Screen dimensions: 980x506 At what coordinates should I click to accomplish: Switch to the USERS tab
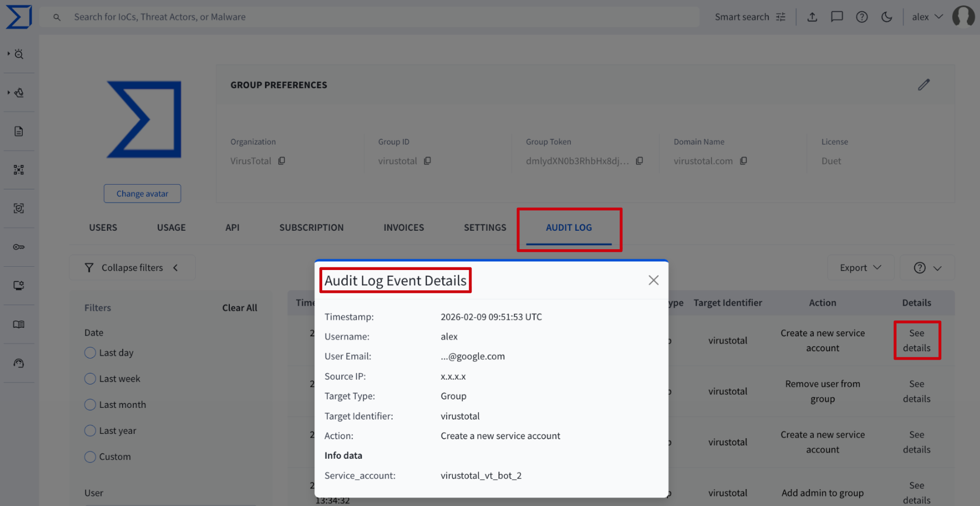(x=103, y=228)
